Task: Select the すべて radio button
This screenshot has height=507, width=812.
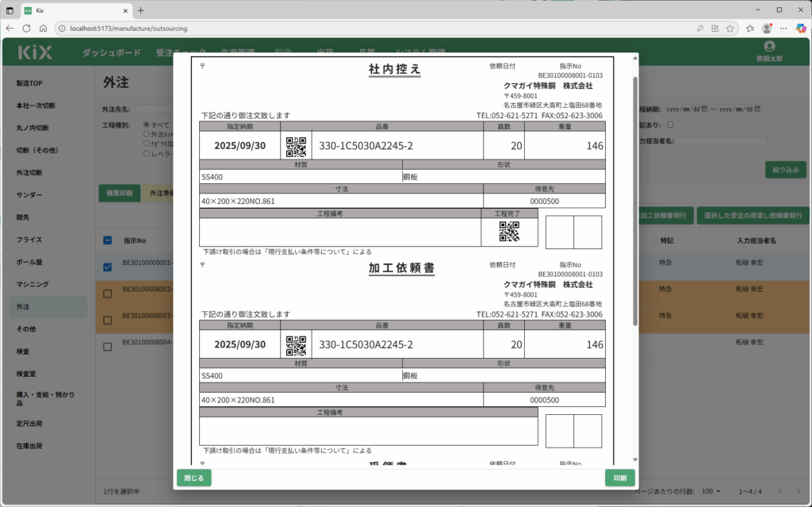Action: [145, 125]
